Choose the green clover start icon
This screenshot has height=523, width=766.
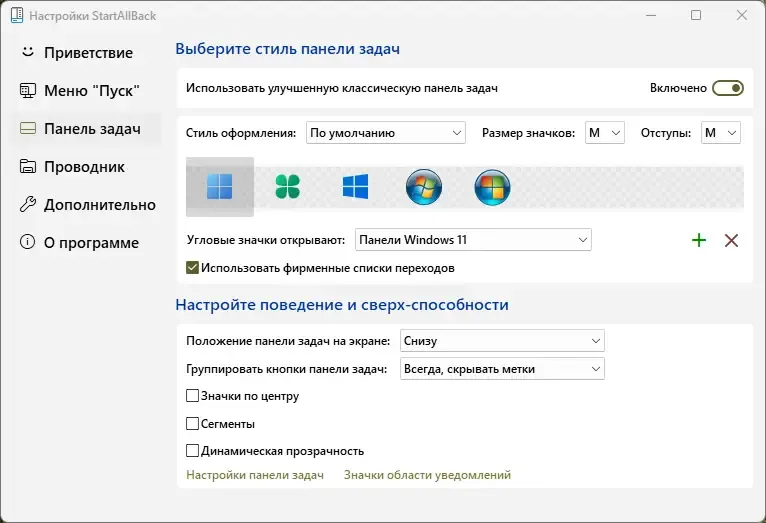tap(287, 187)
